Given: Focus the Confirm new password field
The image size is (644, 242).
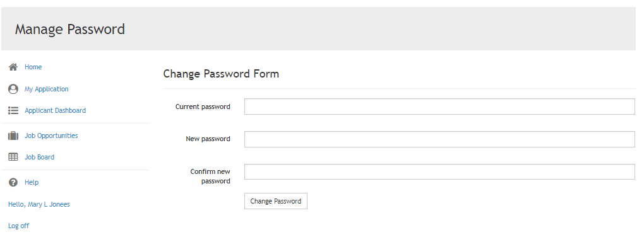Looking at the screenshot, I should tap(439, 172).
